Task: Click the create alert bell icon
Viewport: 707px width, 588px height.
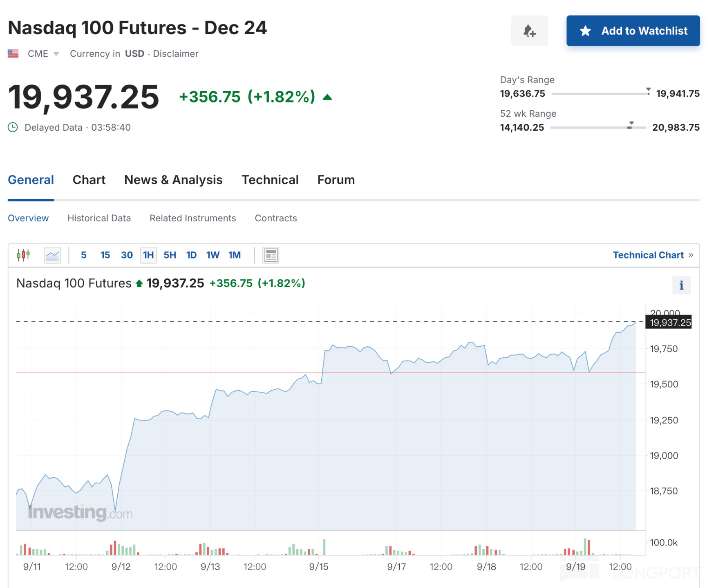Action: tap(529, 31)
